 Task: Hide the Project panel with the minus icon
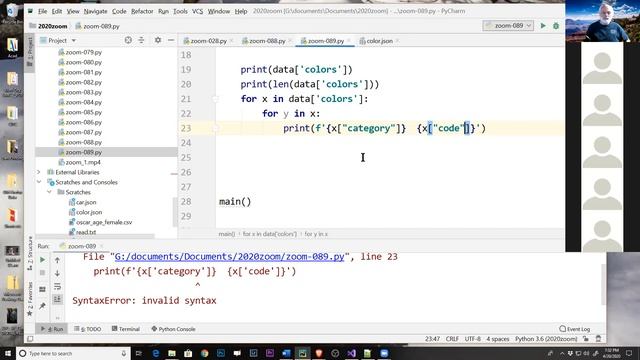(x=171, y=40)
